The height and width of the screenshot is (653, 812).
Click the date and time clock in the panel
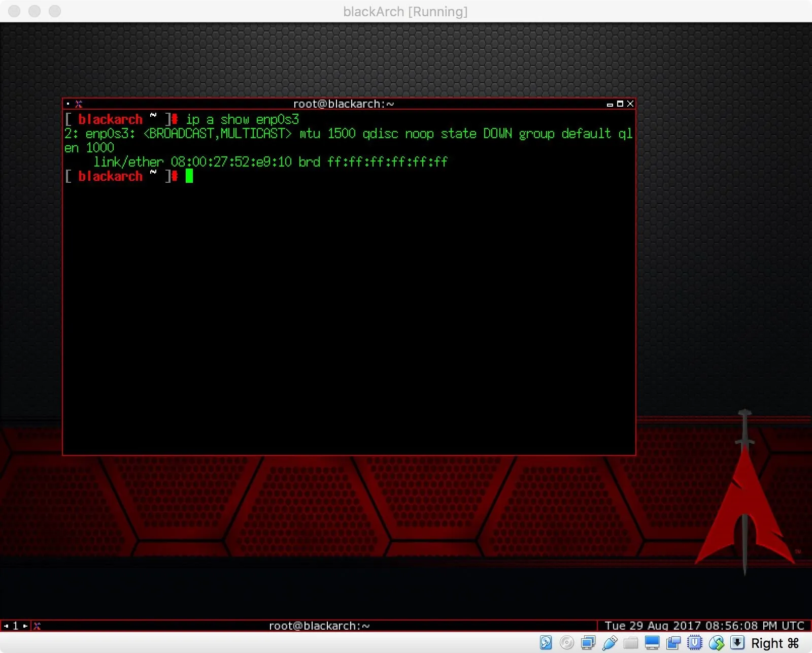tap(704, 626)
